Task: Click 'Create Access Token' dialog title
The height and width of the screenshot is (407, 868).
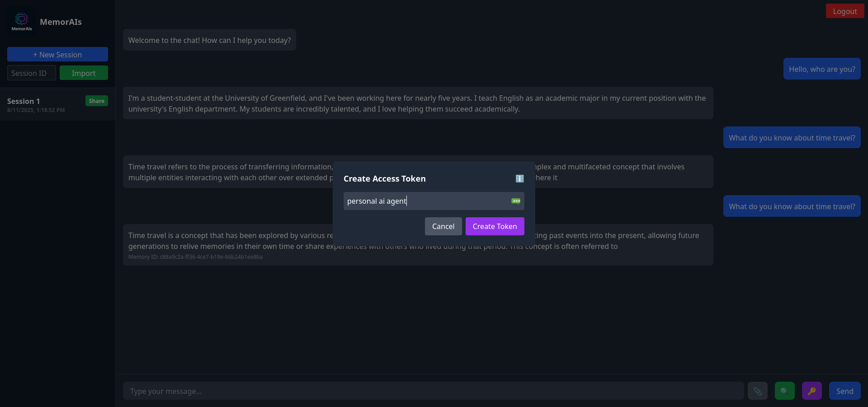Action: click(x=385, y=178)
